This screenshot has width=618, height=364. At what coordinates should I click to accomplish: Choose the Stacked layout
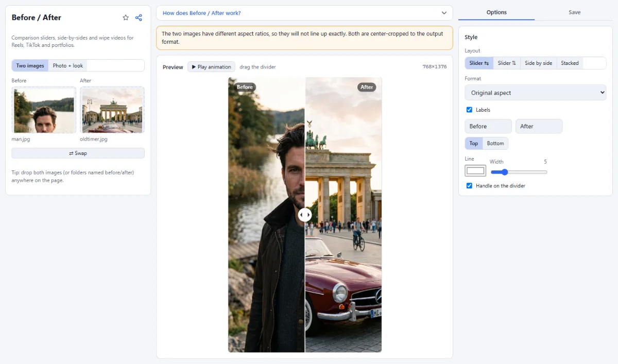point(570,63)
